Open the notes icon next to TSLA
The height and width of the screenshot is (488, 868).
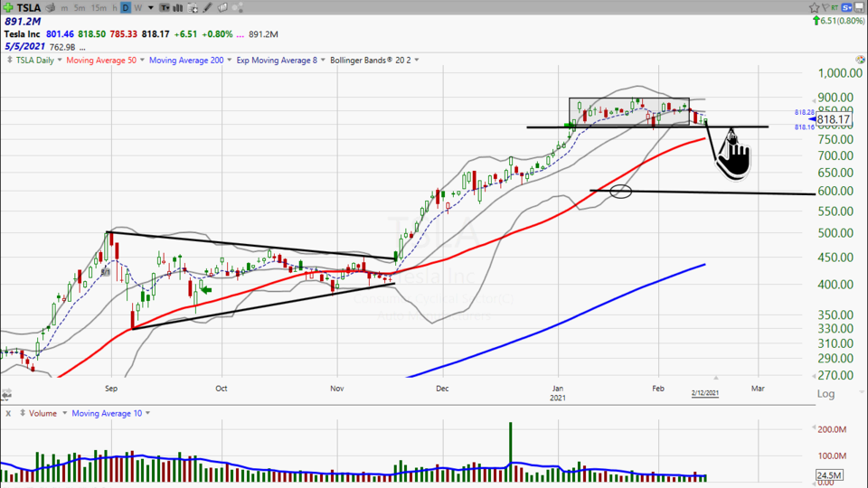click(51, 8)
